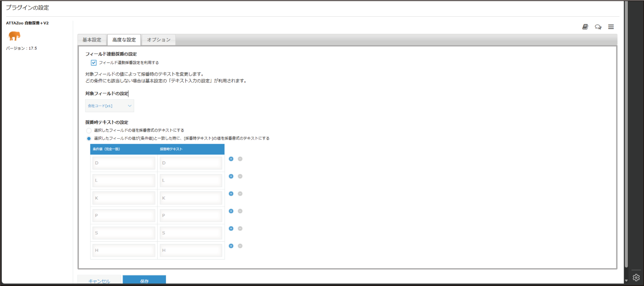Click the 条件値 input containing S
The height and width of the screenshot is (286, 644).
(124, 233)
